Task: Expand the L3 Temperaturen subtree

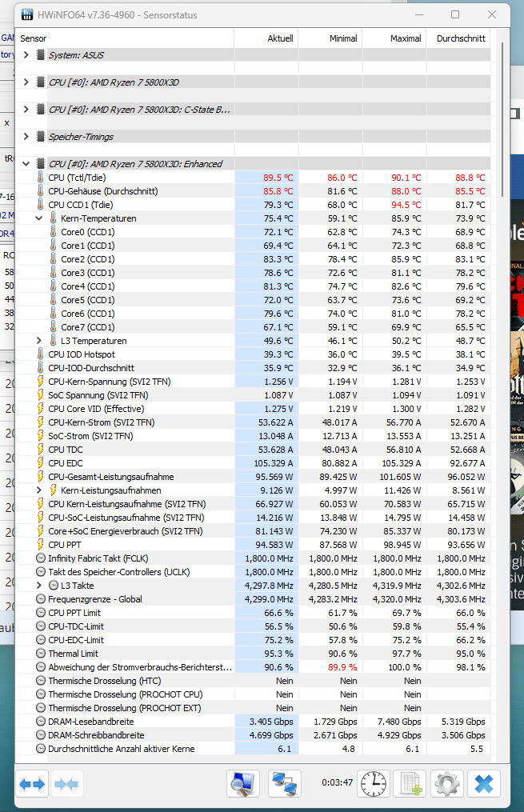Action: coord(39,340)
